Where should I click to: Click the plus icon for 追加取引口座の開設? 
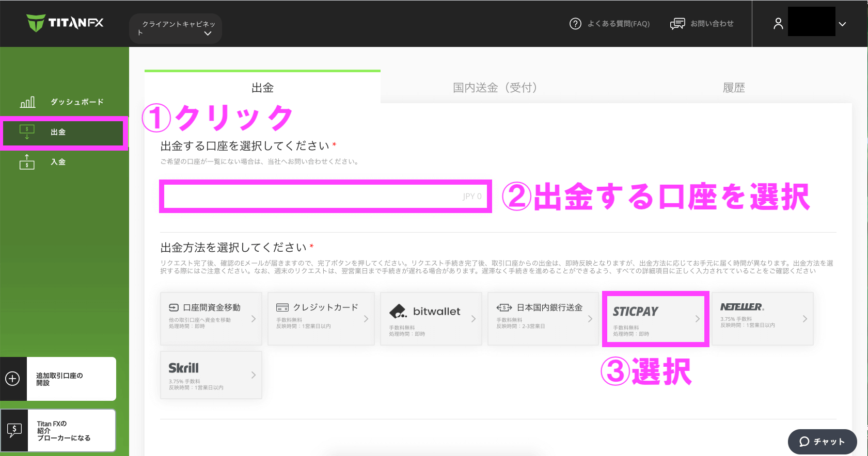pyautogui.click(x=12, y=379)
